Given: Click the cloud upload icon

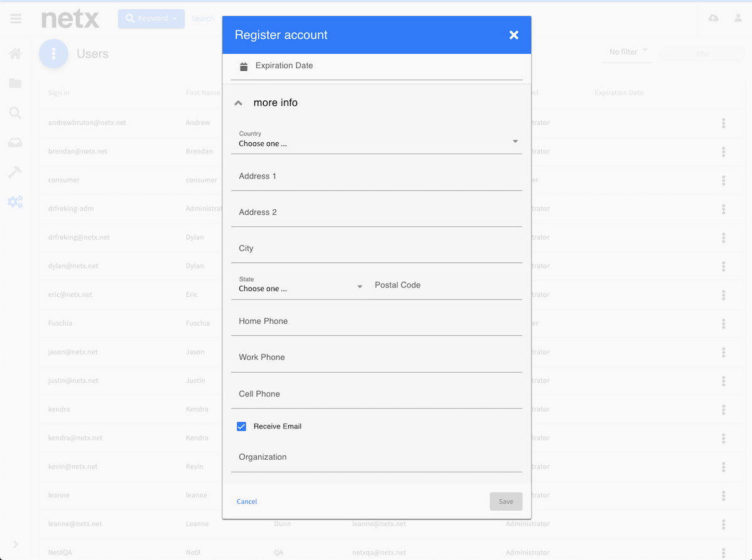Looking at the screenshot, I should pos(713,18).
